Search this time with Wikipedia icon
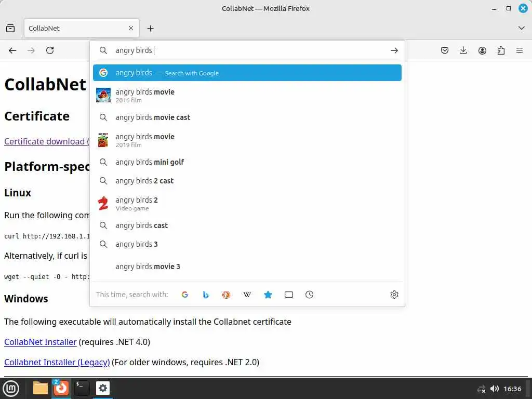 [x=247, y=295]
